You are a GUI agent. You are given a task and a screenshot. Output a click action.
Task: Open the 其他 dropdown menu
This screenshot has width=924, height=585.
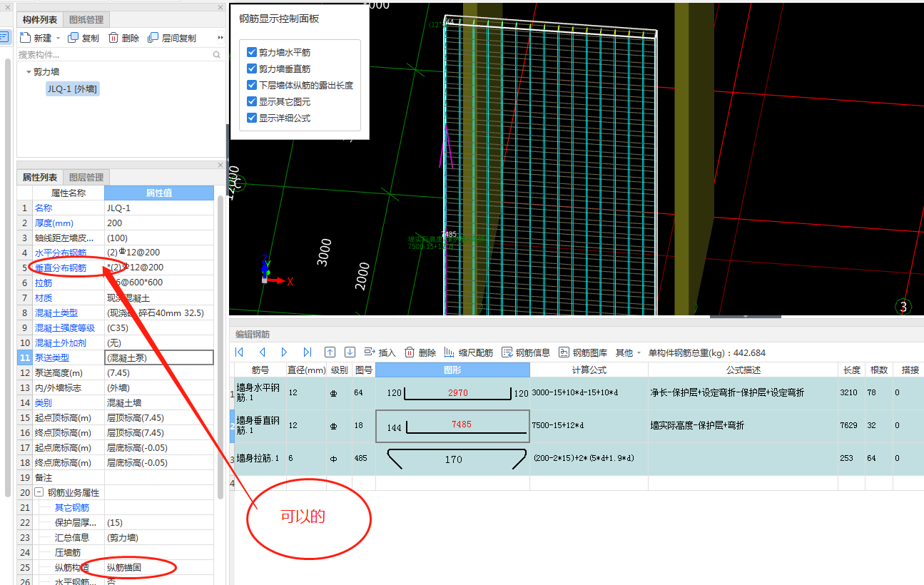point(628,352)
